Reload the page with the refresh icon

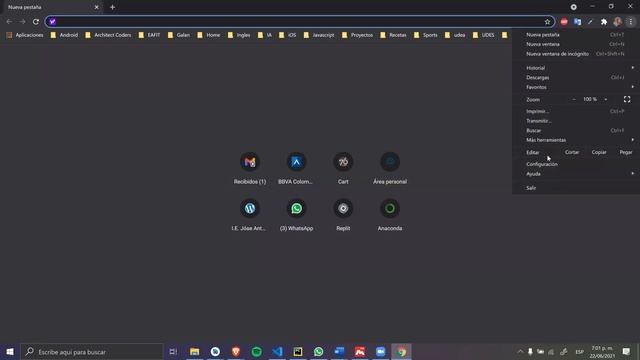[x=36, y=22]
